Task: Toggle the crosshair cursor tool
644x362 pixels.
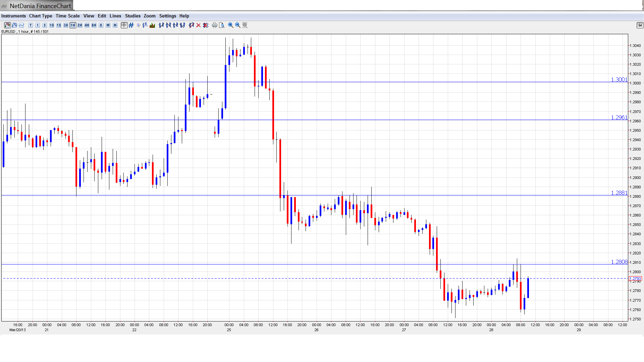Action: (124, 25)
